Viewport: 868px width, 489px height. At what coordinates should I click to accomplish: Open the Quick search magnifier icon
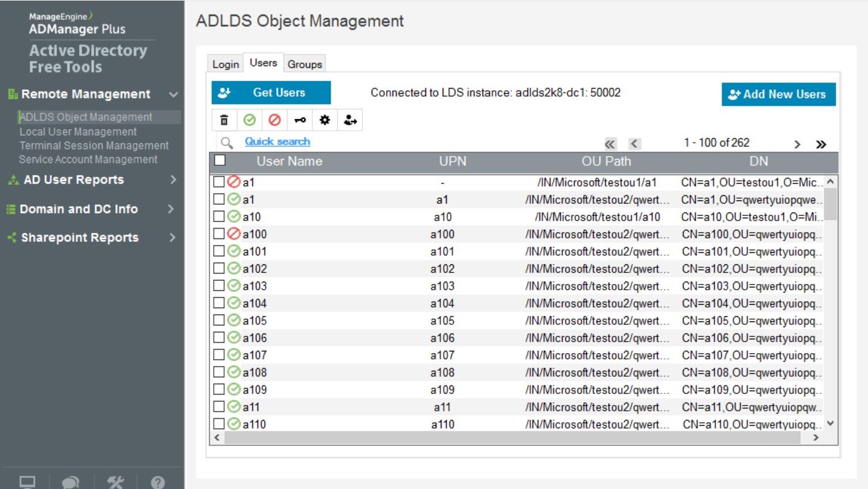click(227, 142)
